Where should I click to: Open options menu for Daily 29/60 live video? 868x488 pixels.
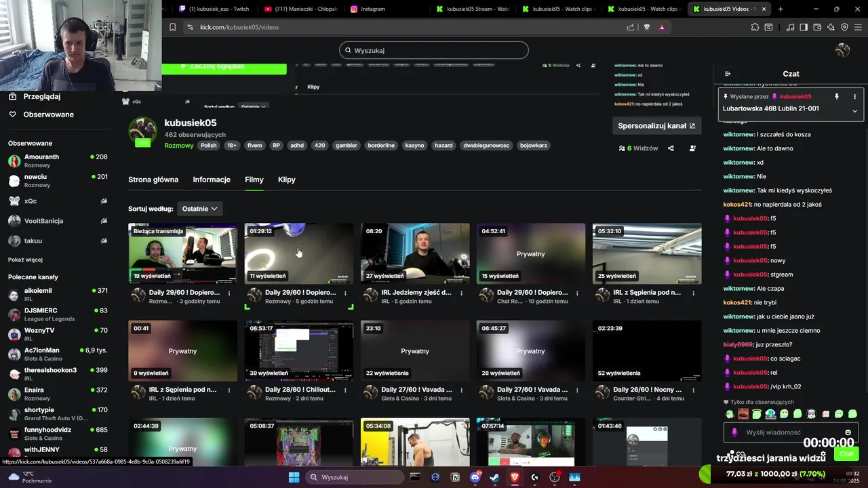coord(229,293)
